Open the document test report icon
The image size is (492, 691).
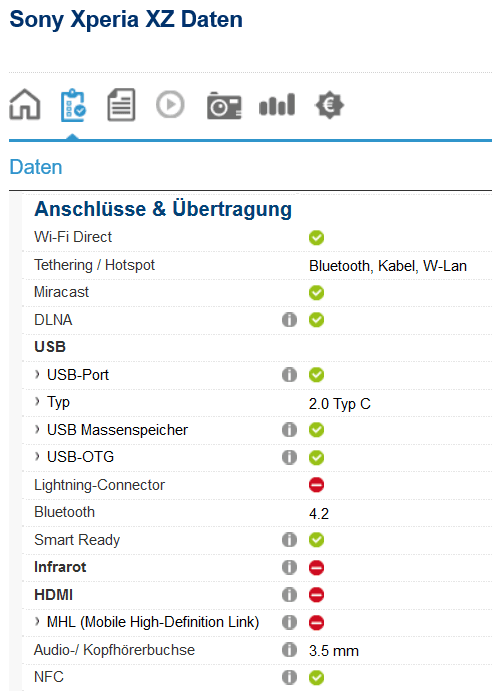(121, 105)
